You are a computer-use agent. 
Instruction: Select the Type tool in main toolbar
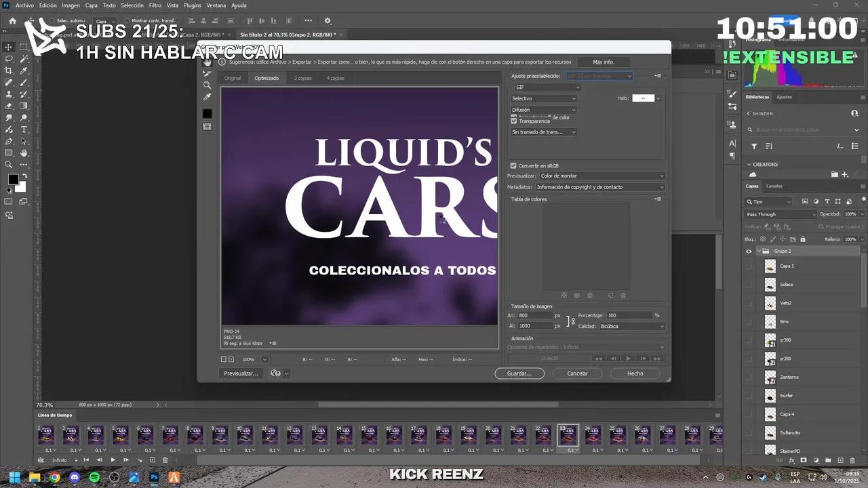(x=24, y=129)
